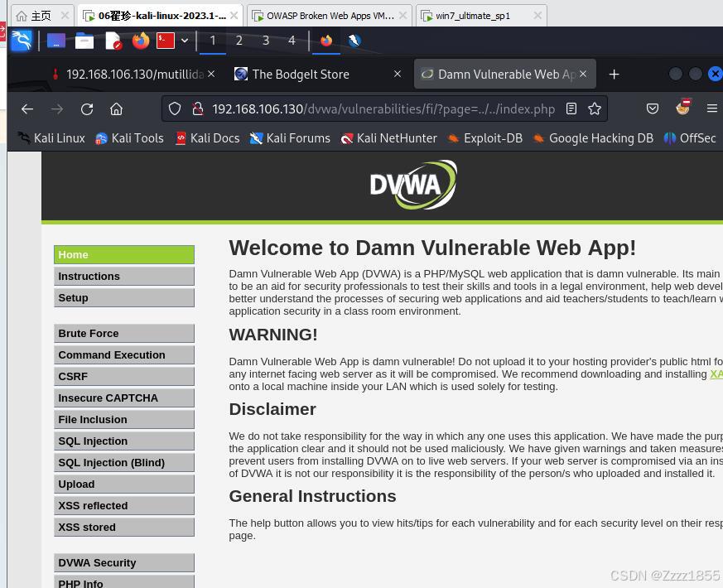
Task: Switch to the 主页 VMware tab
Action: coord(41,16)
